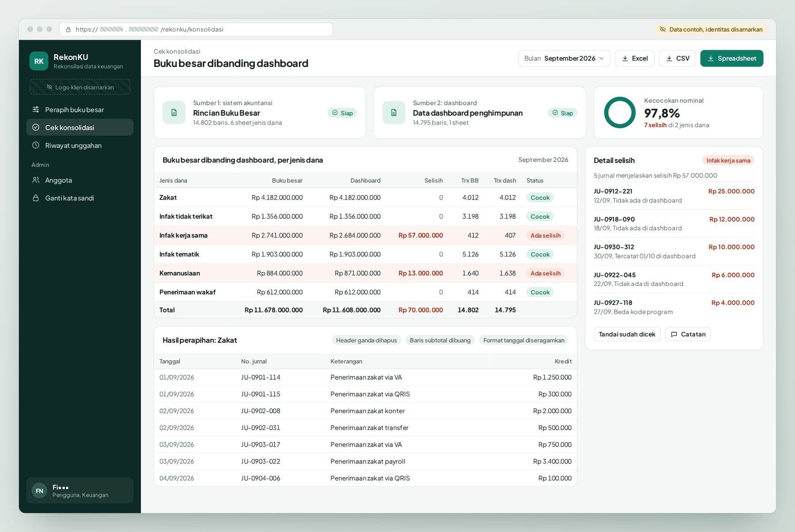Select the Infak kerja sama row name
The height and width of the screenshot is (532, 795).
[x=183, y=235]
